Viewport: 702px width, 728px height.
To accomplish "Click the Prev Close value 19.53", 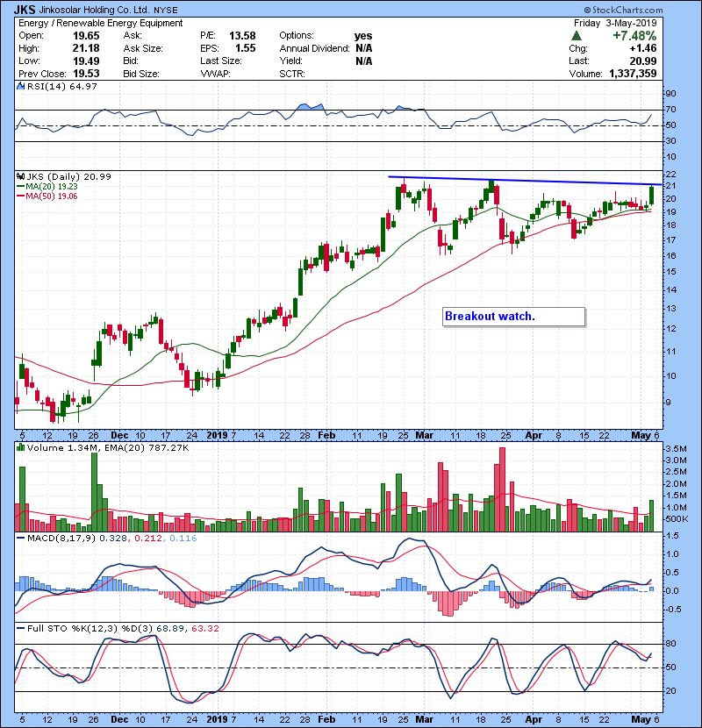I will coord(86,74).
